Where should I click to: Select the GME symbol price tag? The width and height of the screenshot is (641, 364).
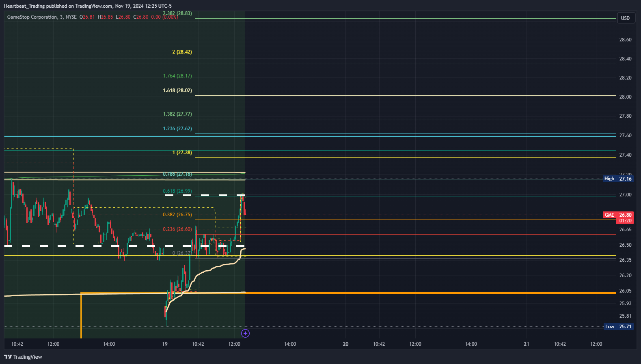(x=609, y=215)
